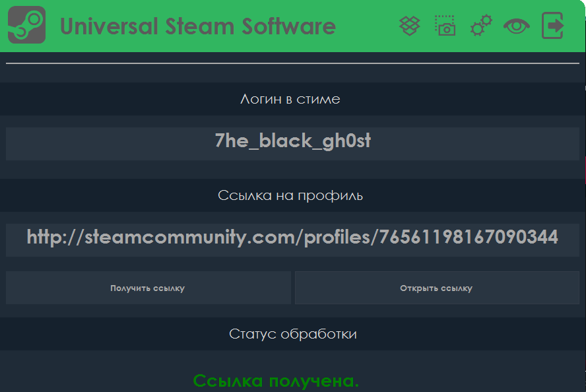The image size is (586, 392).
Task: Click the Получить ссылку button
Action: 148,288
